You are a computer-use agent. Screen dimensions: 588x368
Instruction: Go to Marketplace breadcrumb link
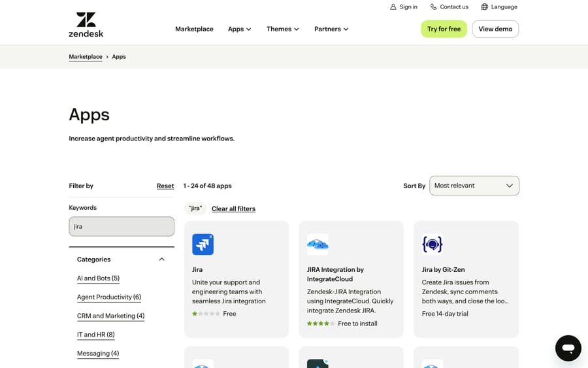tap(86, 57)
